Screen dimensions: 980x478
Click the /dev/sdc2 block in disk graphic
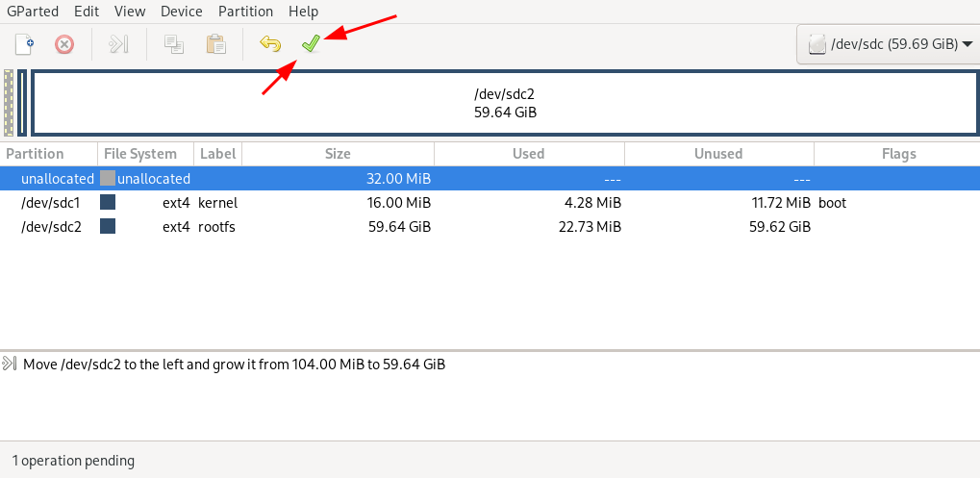pyautogui.click(x=505, y=103)
